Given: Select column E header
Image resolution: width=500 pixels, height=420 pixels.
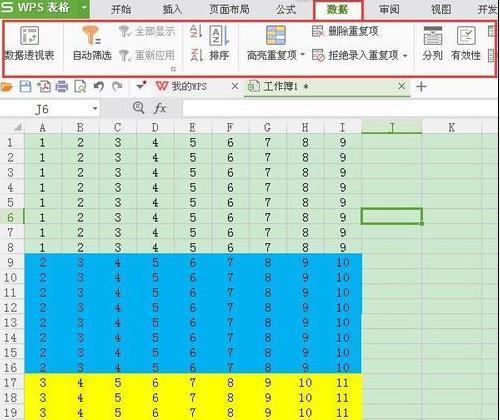Looking at the screenshot, I should 193,127.
